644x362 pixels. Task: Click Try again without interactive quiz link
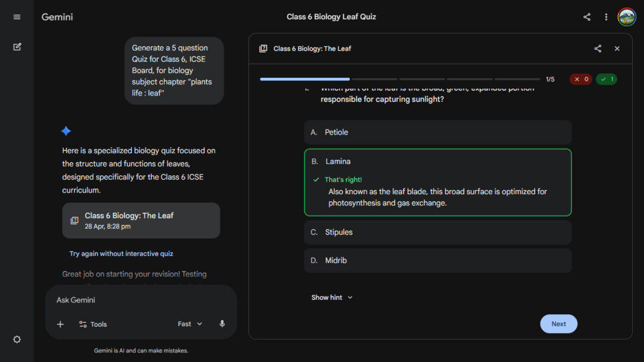coord(121,254)
